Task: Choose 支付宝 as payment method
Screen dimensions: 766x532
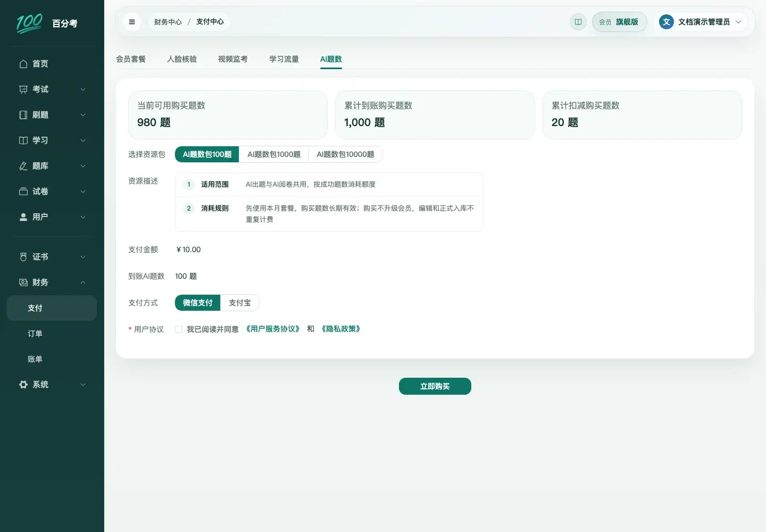Action: pos(240,303)
